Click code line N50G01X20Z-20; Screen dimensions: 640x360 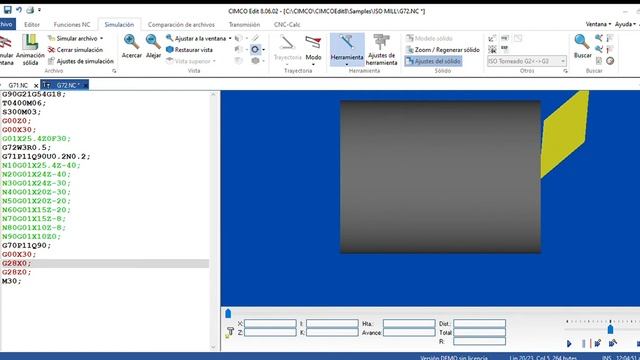point(36,201)
